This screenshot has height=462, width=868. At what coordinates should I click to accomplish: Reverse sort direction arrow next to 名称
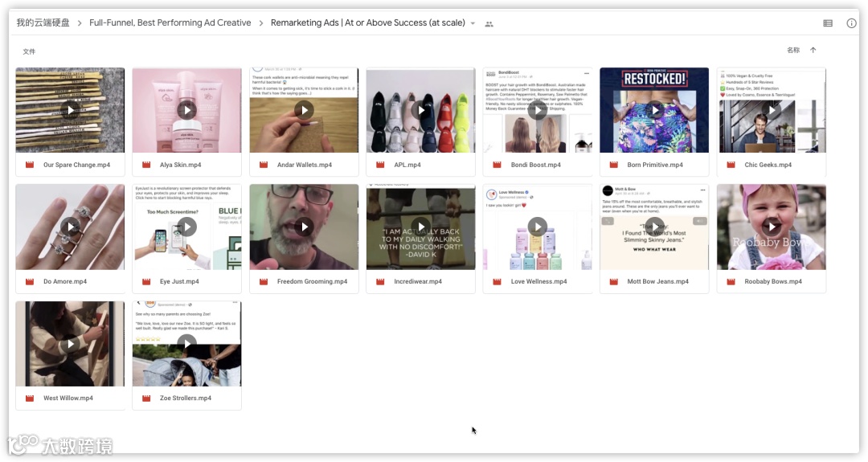813,50
